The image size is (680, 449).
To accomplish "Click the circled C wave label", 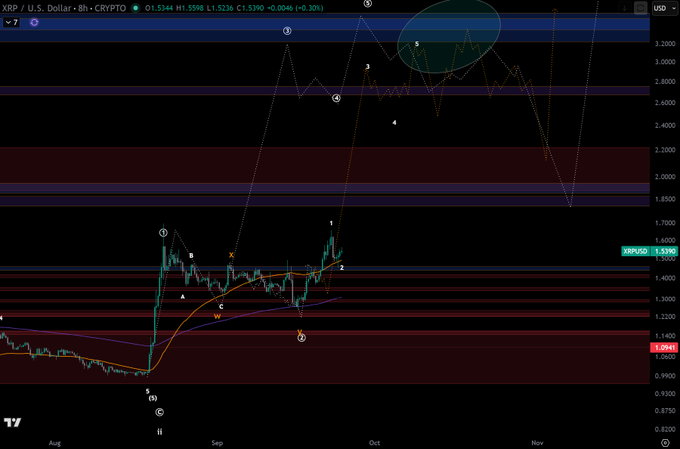I will point(159,412).
